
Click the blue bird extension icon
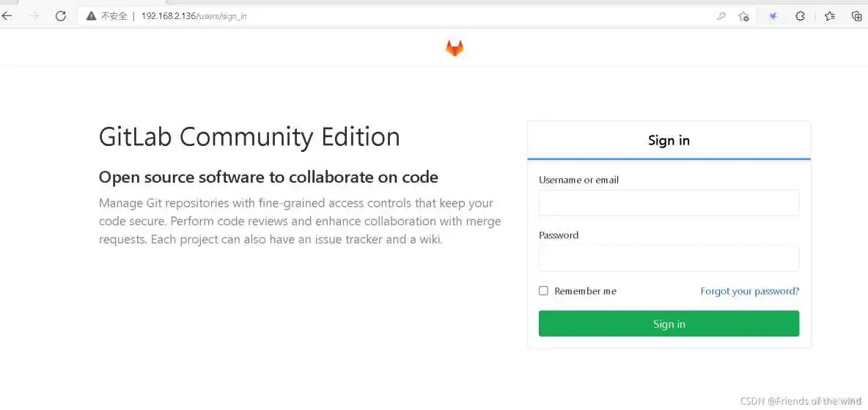(x=773, y=15)
